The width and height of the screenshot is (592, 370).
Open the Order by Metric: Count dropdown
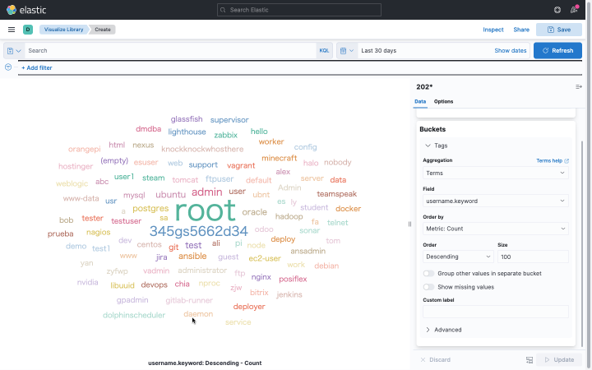click(x=495, y=228)
